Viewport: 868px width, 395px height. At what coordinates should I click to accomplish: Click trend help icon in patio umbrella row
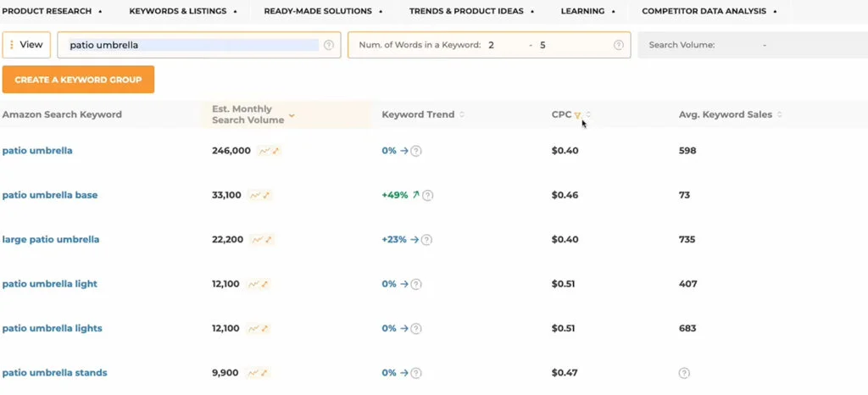[416, 151]
